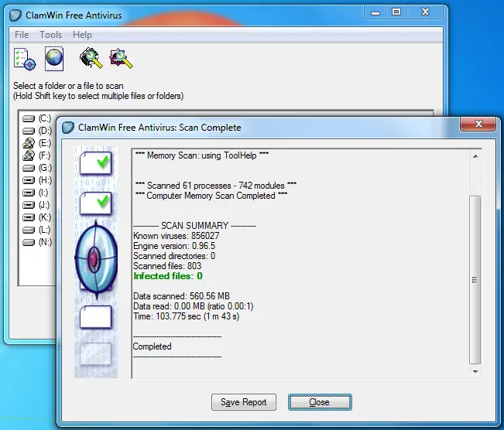The image size is (504, 430).
Task: Select the N: drive in the list
Action: [37, 242]
